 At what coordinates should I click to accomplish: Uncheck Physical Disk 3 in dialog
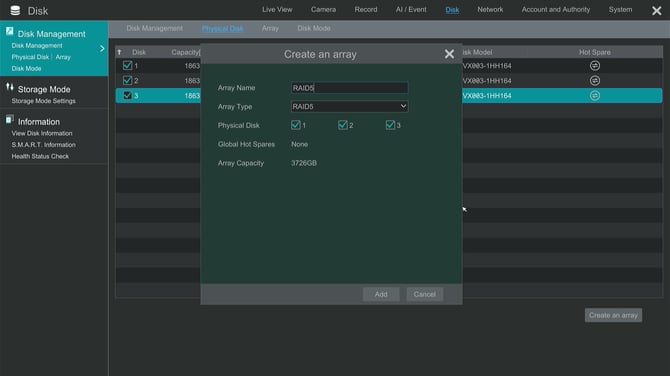click(390, 125)
